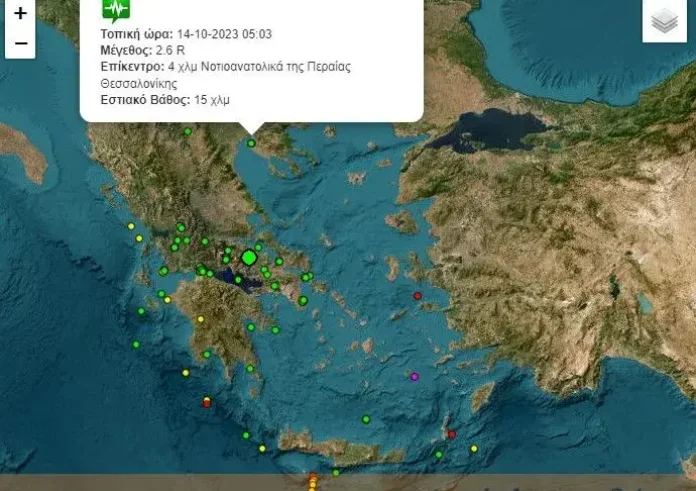
Task: Select the 'Μέγεθος: 2.6 R' magnitude text
Action: 142,50
